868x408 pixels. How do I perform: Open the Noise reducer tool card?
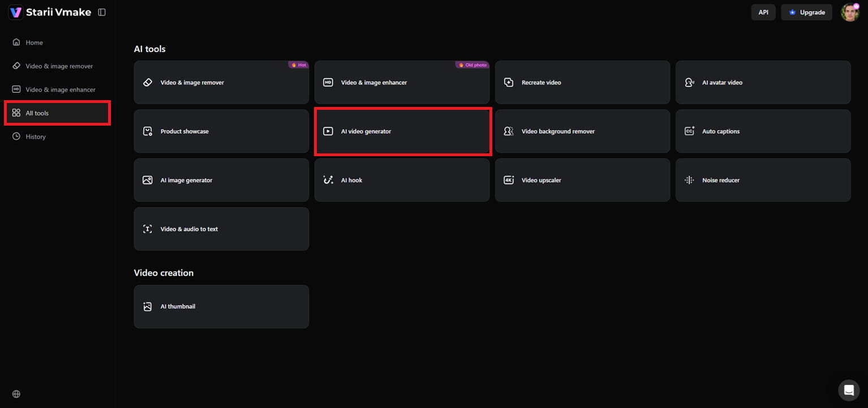click(763, 180)
